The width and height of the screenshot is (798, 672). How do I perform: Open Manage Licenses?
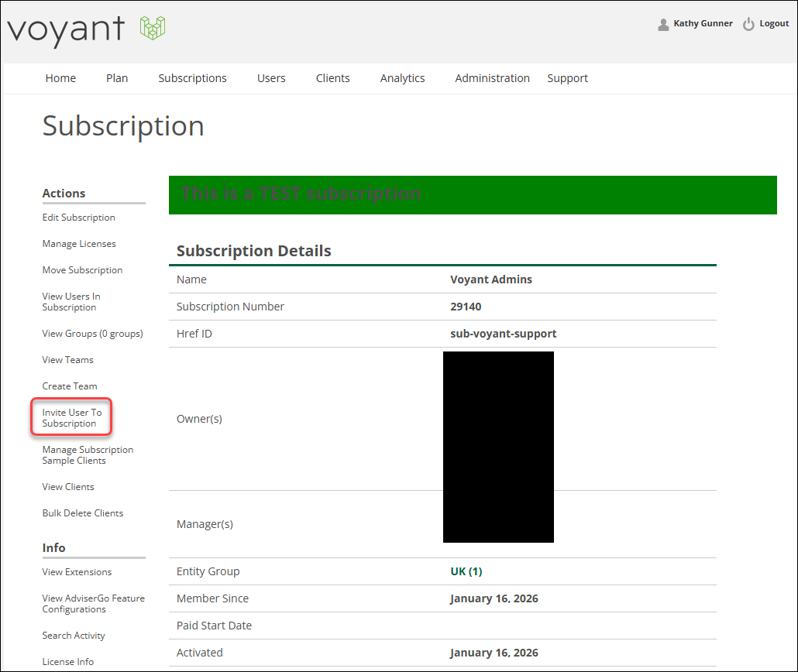point(79,244)
